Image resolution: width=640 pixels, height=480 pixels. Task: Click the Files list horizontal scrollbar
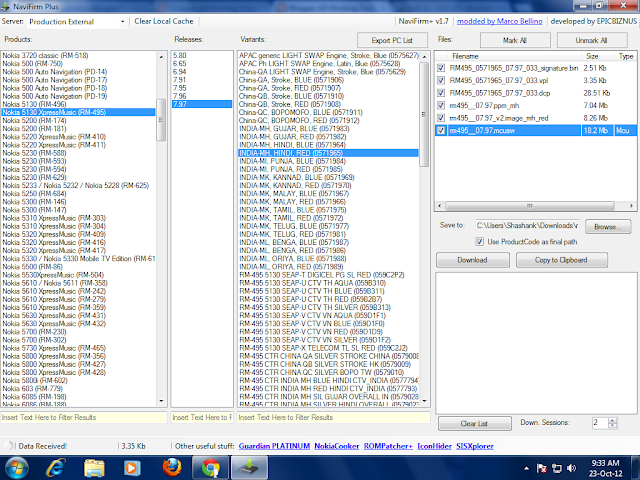click(535, 206)
